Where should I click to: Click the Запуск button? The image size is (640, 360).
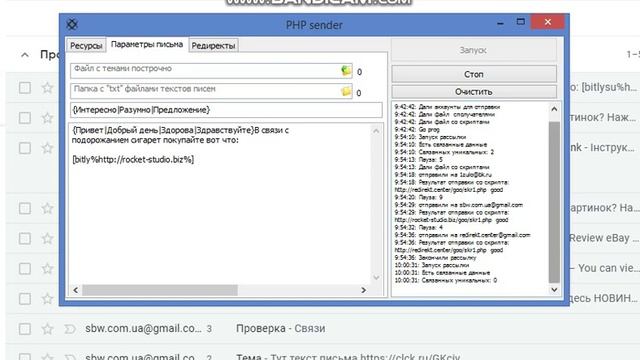(x=473, y=50)
